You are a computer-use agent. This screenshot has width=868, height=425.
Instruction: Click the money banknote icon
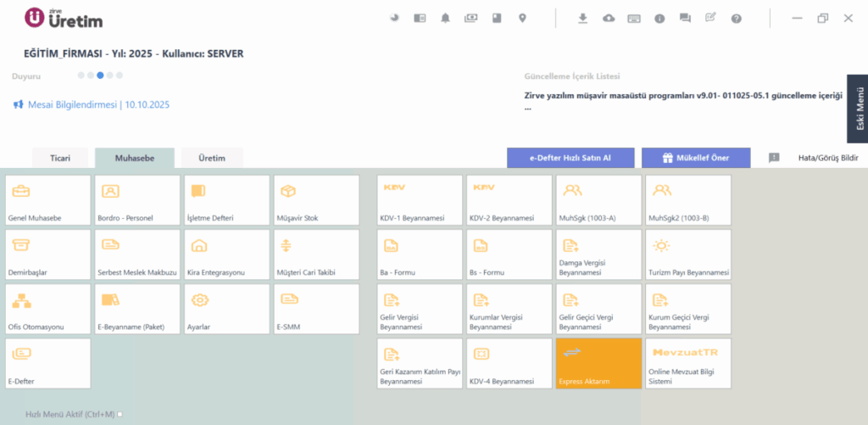coord(470,19)
